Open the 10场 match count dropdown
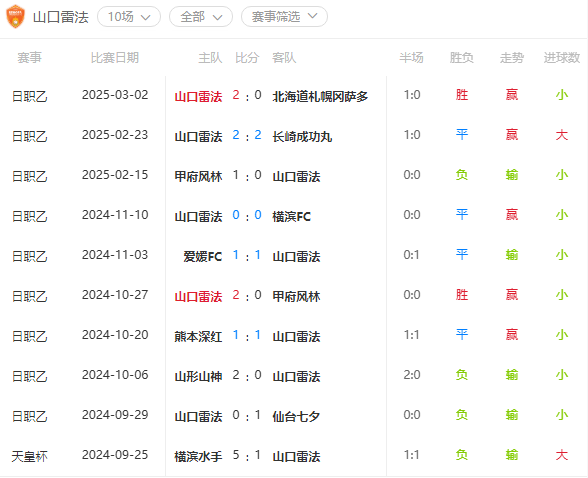588x478 pixels. click(x=129, y=17)
